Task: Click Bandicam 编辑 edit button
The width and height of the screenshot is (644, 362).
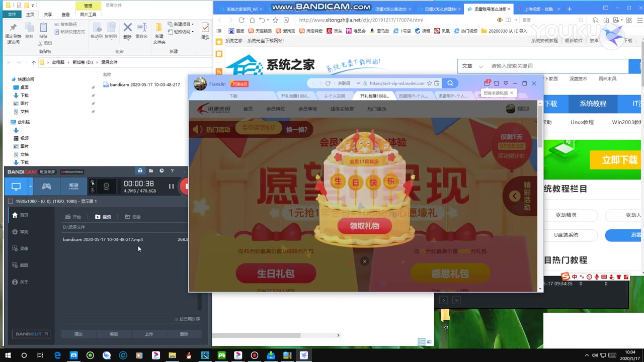Action: pos(114,334)
